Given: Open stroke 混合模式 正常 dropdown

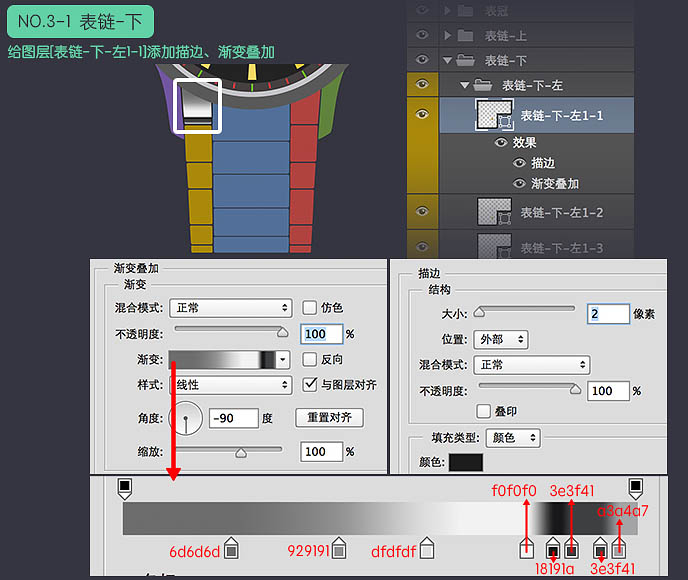Looking at the screenshot, I should 532,365.
